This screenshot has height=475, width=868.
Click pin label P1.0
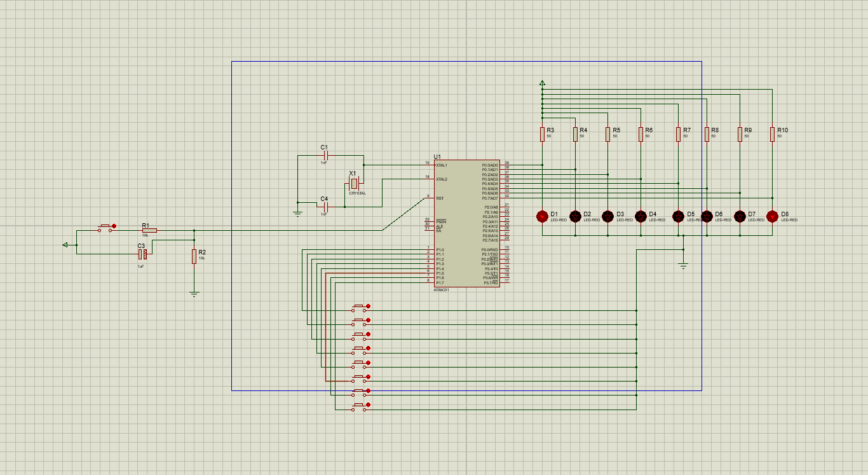click(x=440, y=250)
